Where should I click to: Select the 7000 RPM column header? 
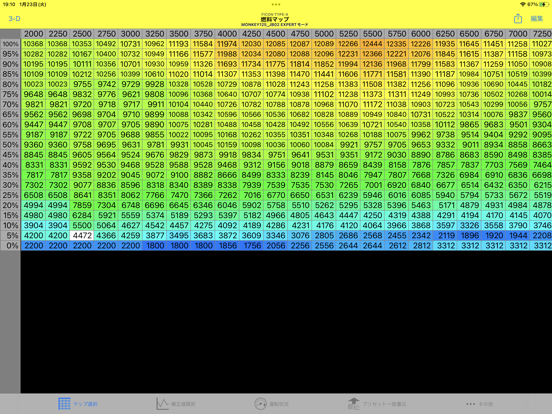(x=518, y=34)
